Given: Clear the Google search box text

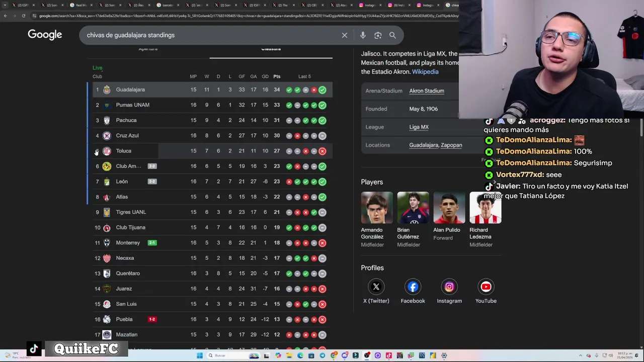Looking at the screenshot, I should [344, 35].
